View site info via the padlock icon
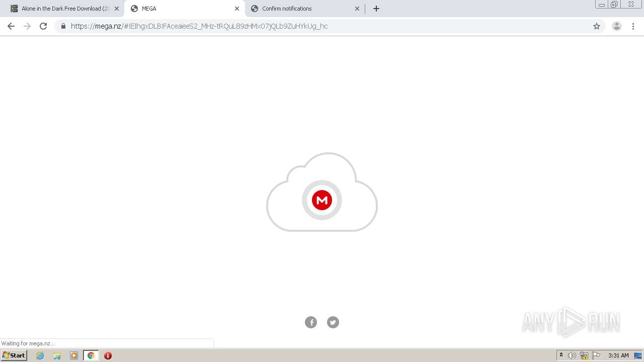The width and height of the screenshot is (644, 362). (x=63, y=26)
